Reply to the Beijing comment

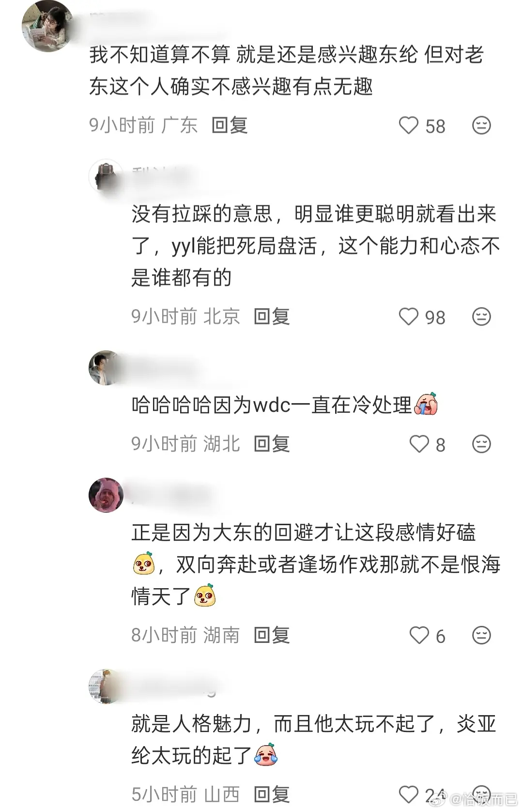[x=272, y=317]
